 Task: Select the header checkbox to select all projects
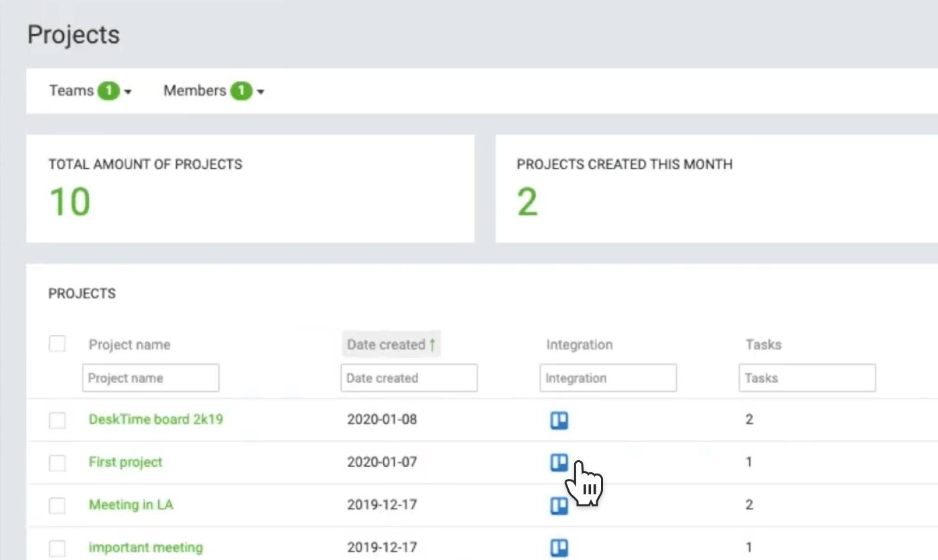pyautogui.click(x=57, y=343)
